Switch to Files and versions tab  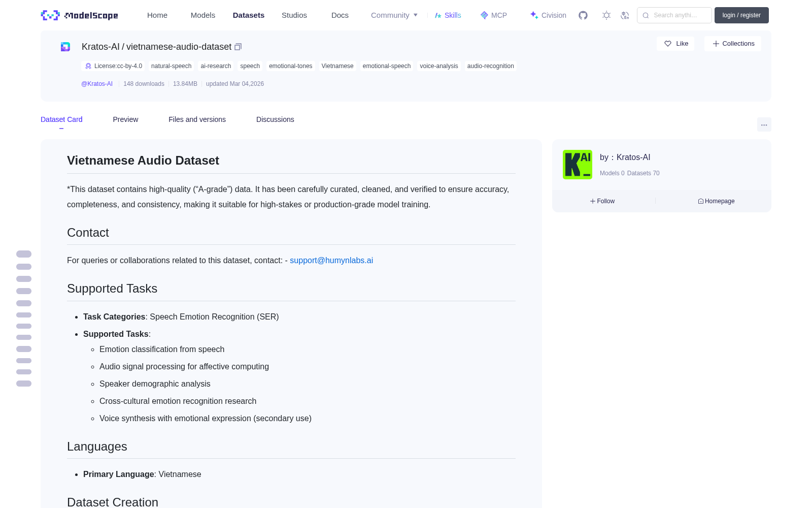197,119
